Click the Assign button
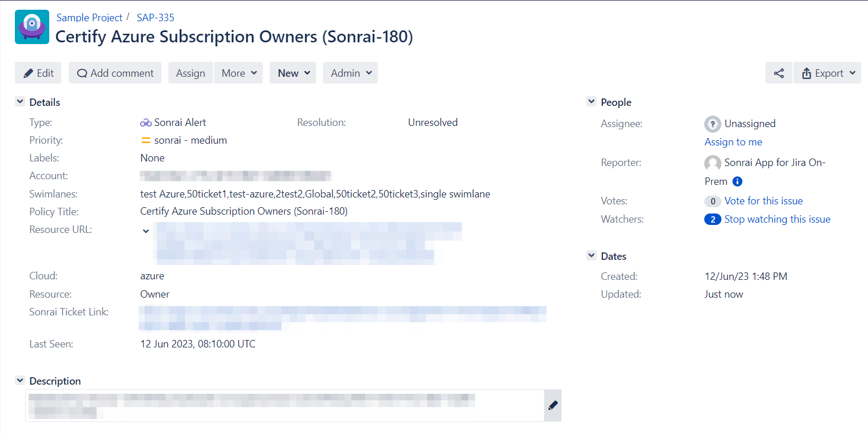The image size is (868, 435). pos(191,73)
